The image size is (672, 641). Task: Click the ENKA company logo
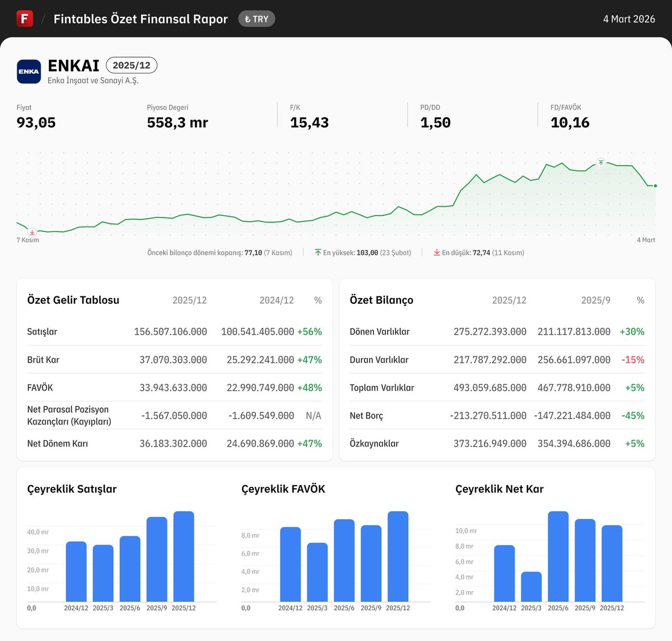pyautogui.click(x=29, y=71)
